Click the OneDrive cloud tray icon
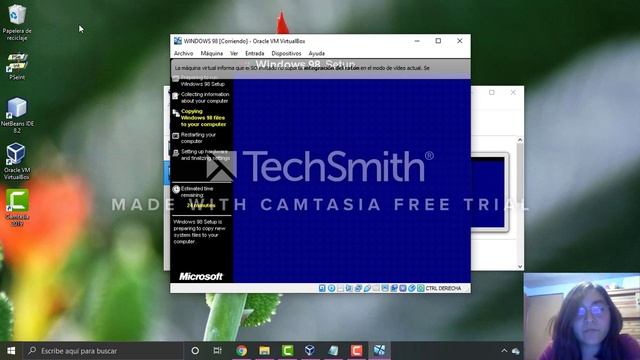 (x=516, y=351)
